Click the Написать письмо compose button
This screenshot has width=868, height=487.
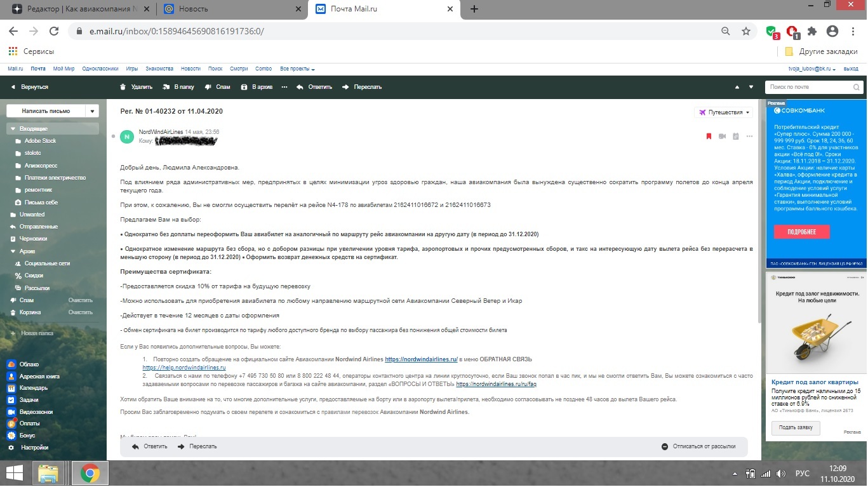(x=46, y=111)
